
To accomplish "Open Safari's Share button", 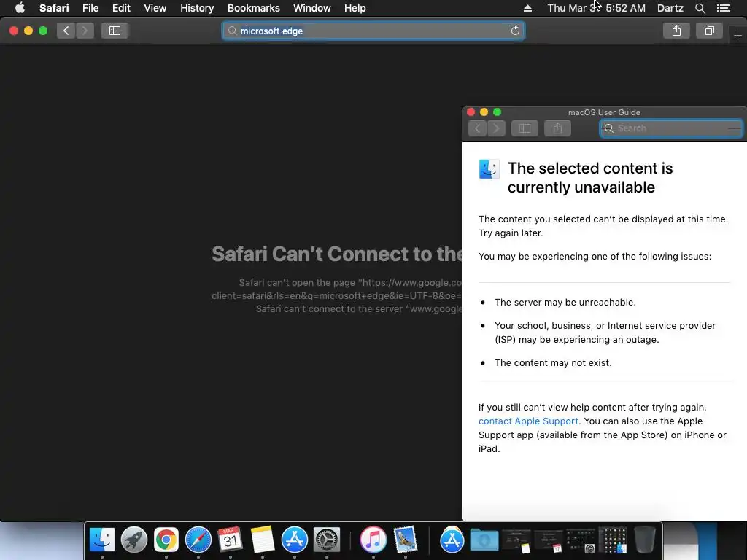I will pyautogui.click(x=676, y=31).
